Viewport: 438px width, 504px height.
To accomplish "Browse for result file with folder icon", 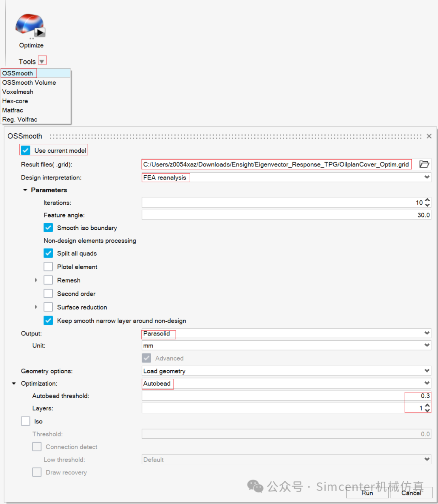I will pyautogui.click(x=424, y=164).
